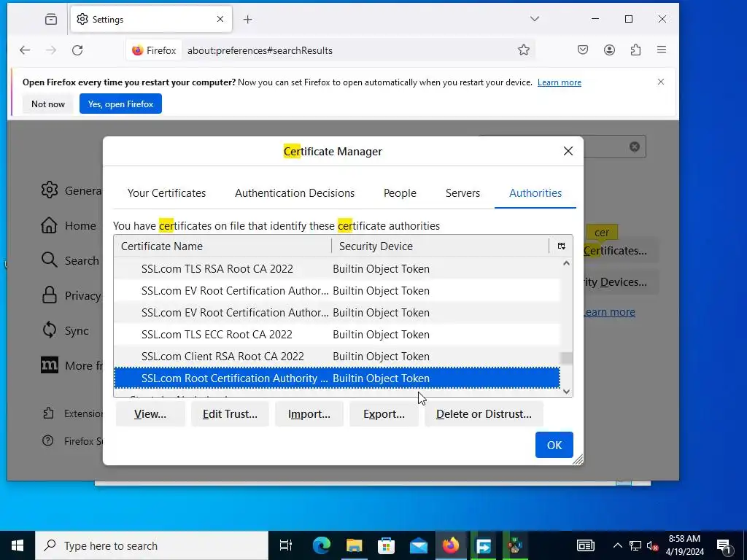The image size is (747, 560).
Task: Show hidden system tray icons
Action: [x=617, y=545]
